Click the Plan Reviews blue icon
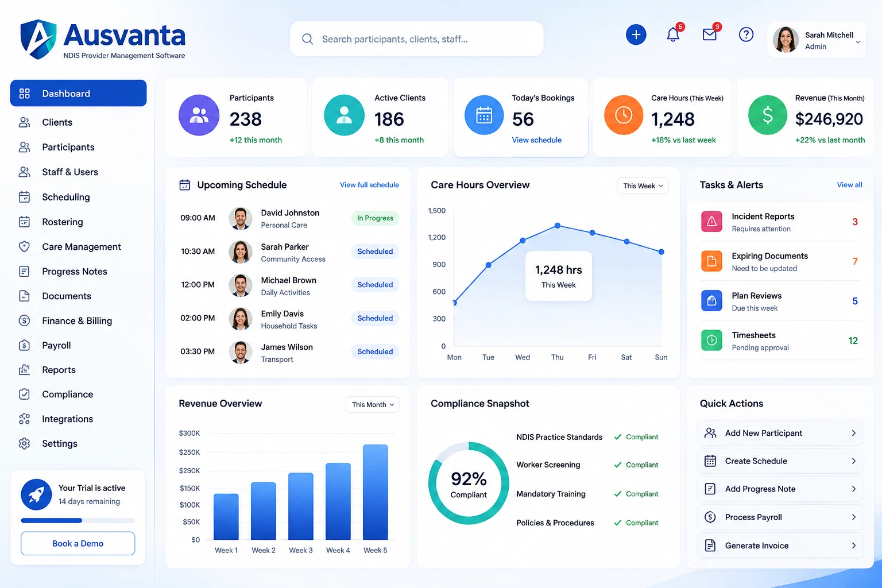Viewport: 882px width, 588px height. point(711,301)
